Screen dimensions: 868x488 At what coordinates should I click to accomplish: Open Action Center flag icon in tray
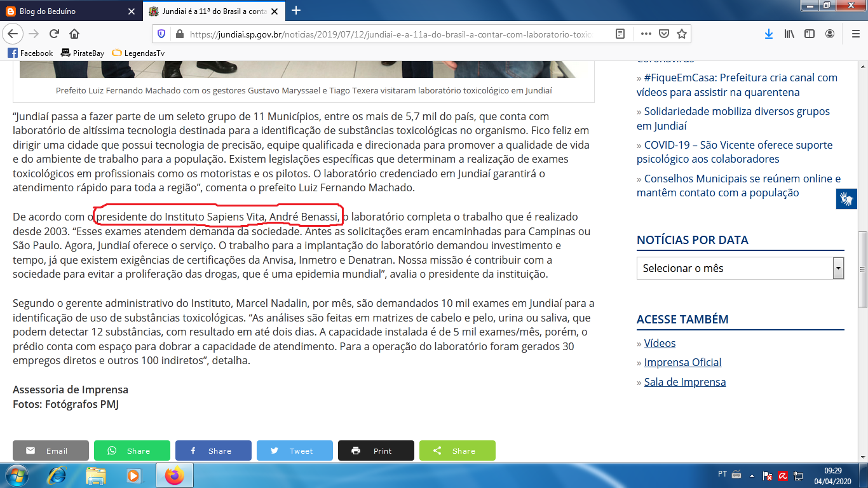[x=768, y=475]
